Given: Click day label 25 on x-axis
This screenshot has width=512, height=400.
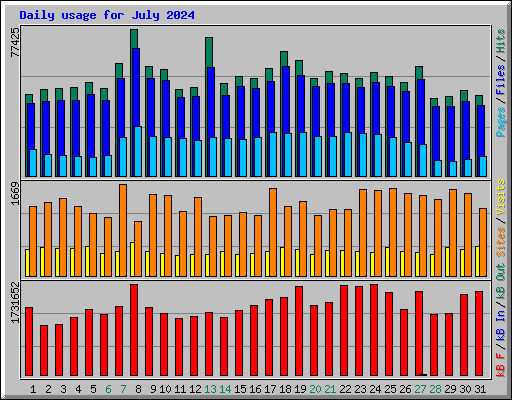Looking at the screenshot, I should pos(390,389).
